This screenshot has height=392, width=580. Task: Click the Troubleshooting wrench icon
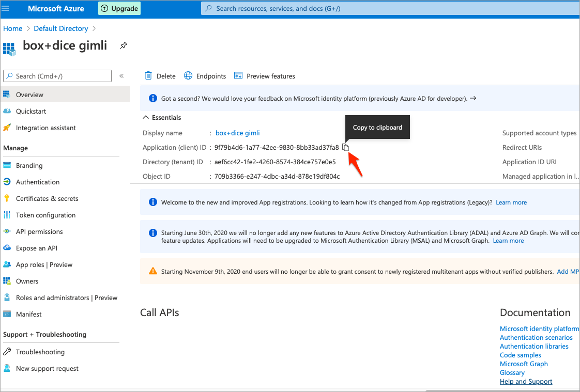(x=7, y=351)
